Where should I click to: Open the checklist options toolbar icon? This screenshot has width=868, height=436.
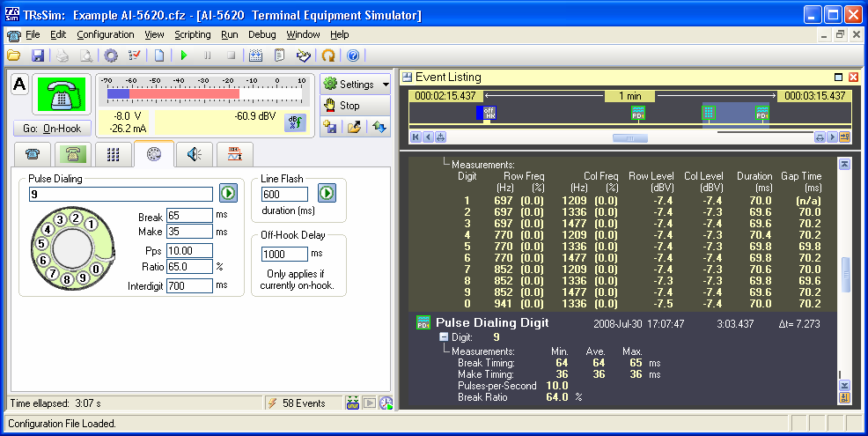[x=135, y=55]
